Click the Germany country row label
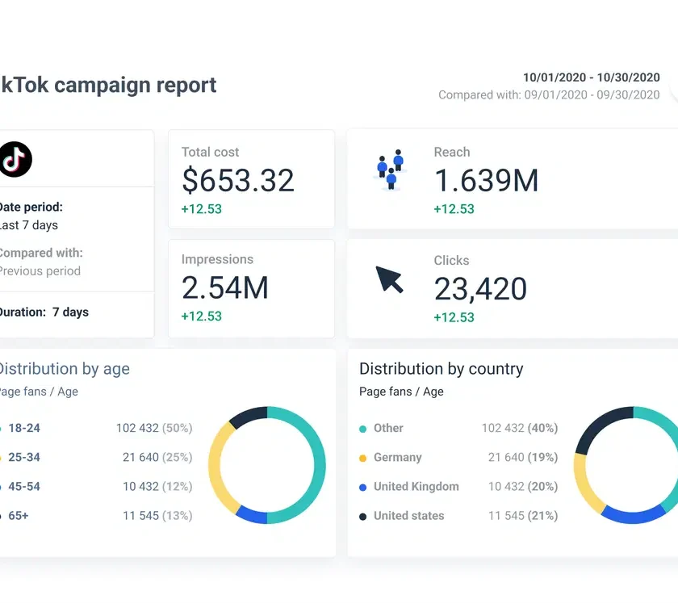This screenshot has height=616, width=678. [x=397, y=457]
